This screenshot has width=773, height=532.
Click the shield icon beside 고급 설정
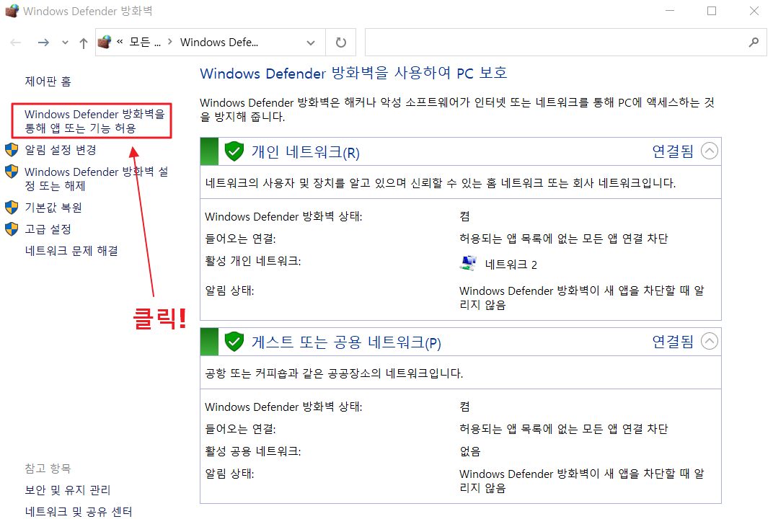pyautogui.click(x=12, y=229)
